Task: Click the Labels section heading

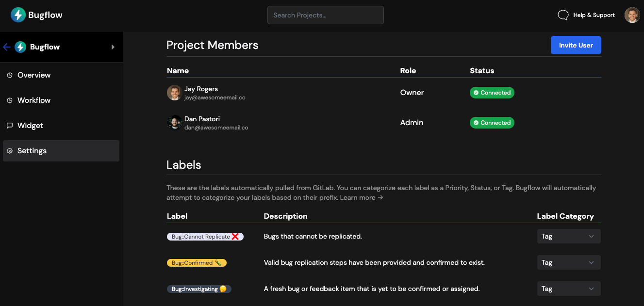Action: coord(184,165)
